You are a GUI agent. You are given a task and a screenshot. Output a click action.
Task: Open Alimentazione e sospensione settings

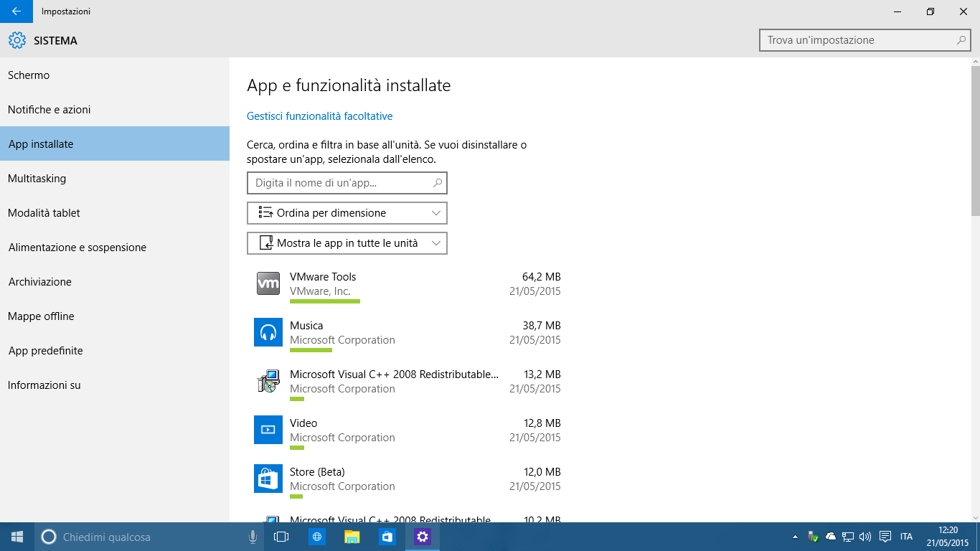[115, 248]
